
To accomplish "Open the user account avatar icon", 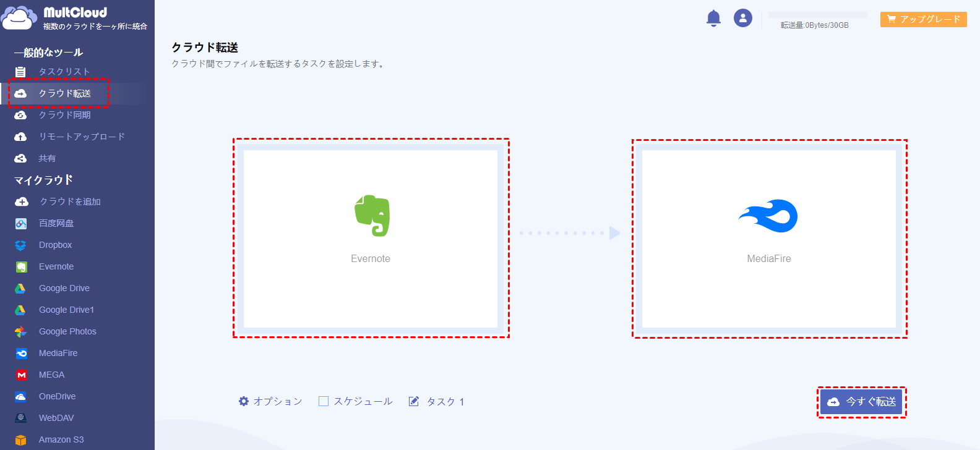I will point(743,18).
